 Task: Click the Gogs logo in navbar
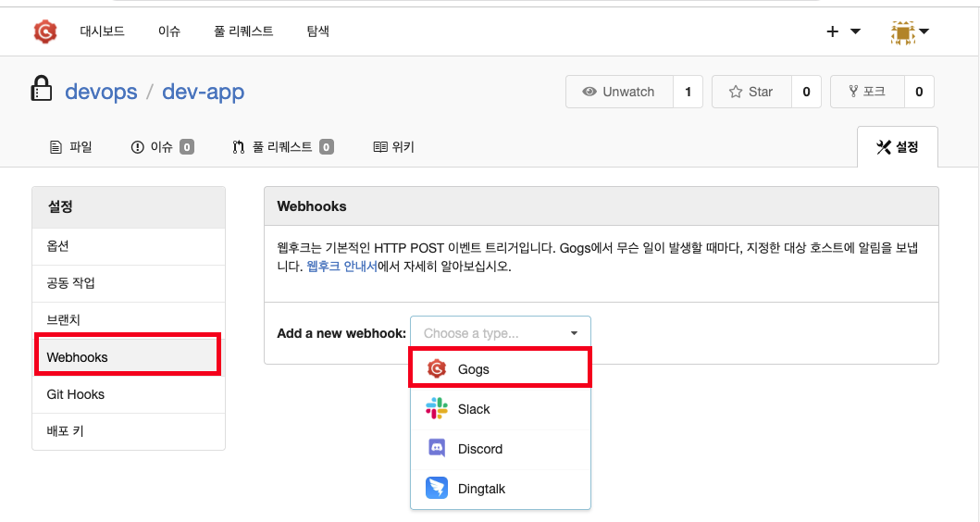point(45,31)
